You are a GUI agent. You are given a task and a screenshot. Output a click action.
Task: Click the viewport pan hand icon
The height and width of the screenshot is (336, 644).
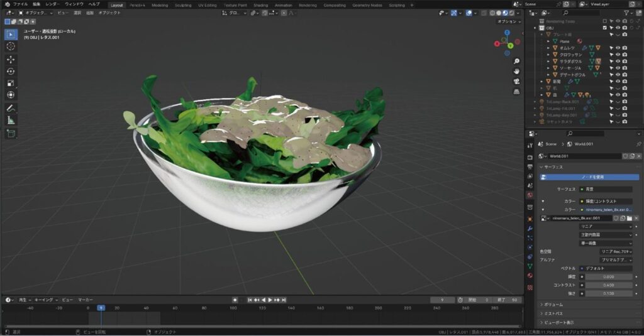point(516,72)
